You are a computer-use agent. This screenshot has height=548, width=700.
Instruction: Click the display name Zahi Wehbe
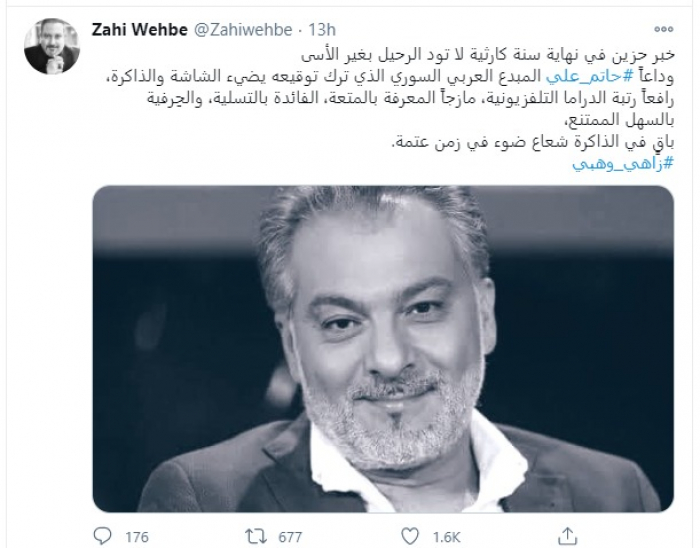(x=140, y=30)
